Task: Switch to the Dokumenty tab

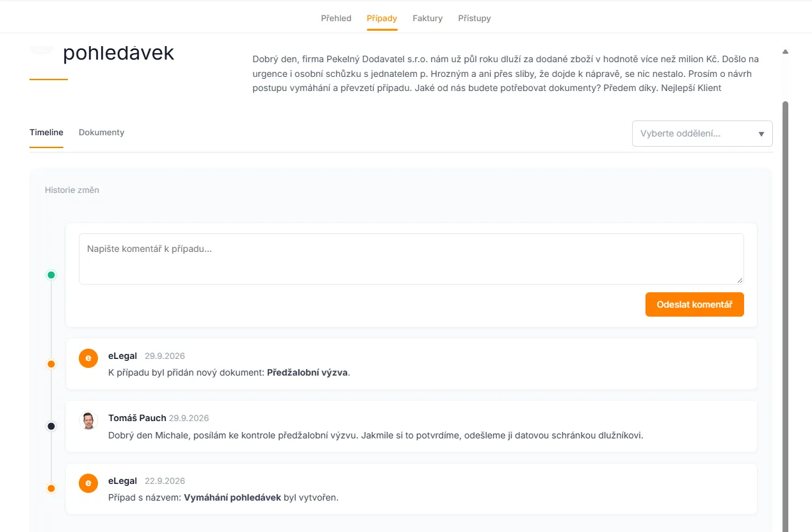Action: pyautogui.click(x=101, y=133)
